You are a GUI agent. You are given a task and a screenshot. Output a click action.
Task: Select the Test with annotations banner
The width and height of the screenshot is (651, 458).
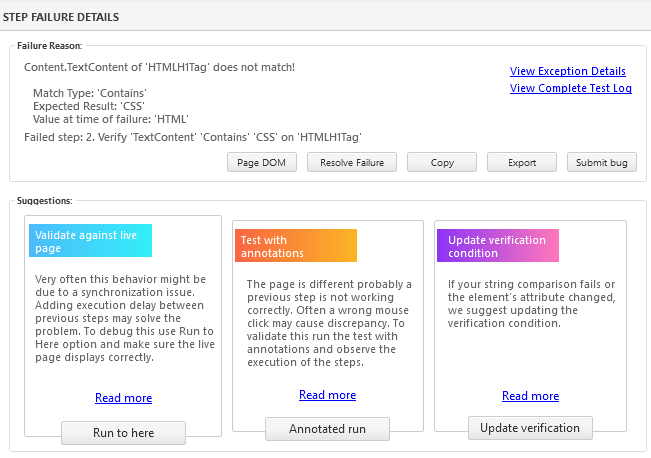pyautogui.click(x=296, y=246)
